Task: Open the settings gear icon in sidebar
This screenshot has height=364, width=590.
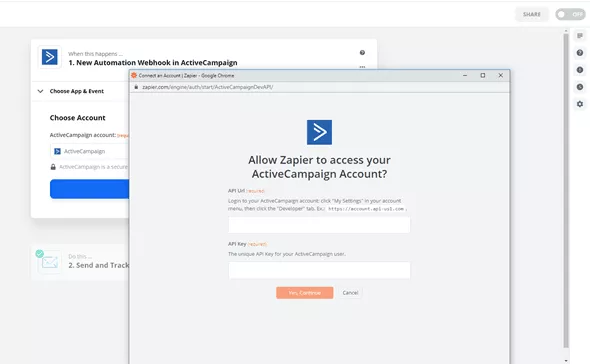Action: point(580,104)
